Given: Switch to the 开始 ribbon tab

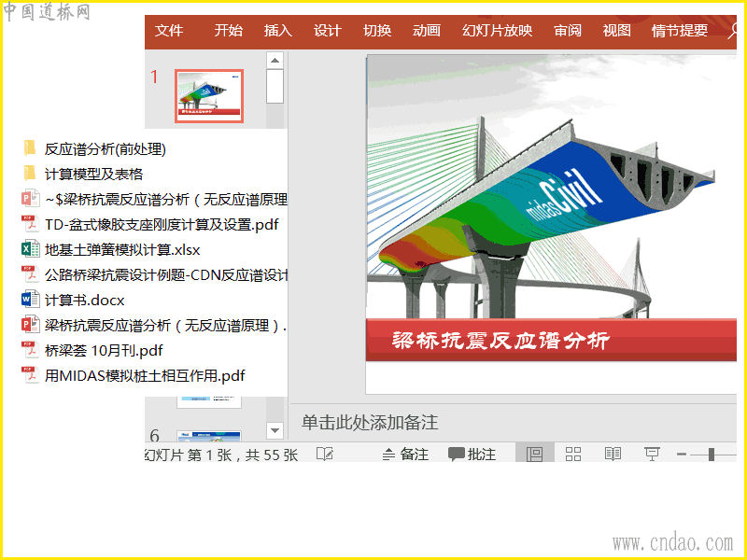Looking at the screenshot, I should 228,31.
